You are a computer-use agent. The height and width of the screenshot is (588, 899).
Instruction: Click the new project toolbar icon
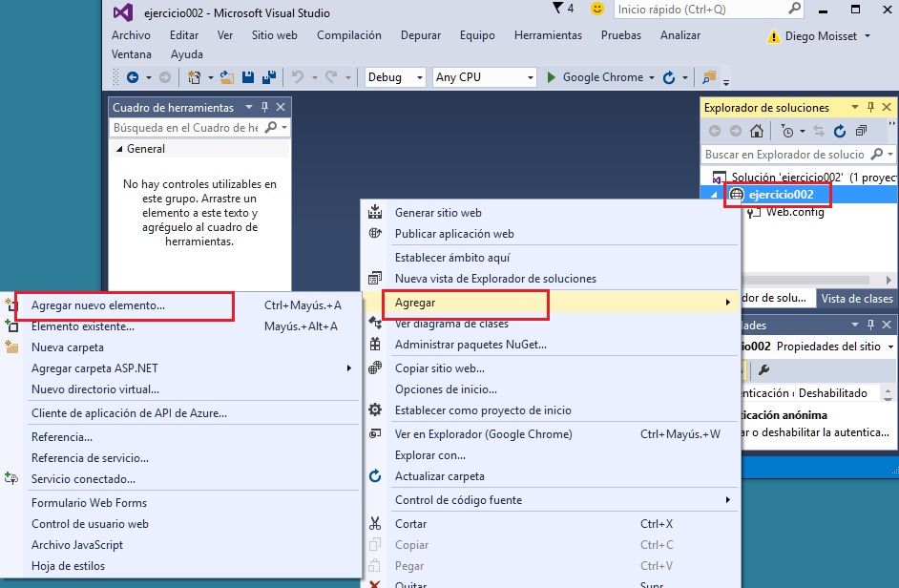point(195,77)
